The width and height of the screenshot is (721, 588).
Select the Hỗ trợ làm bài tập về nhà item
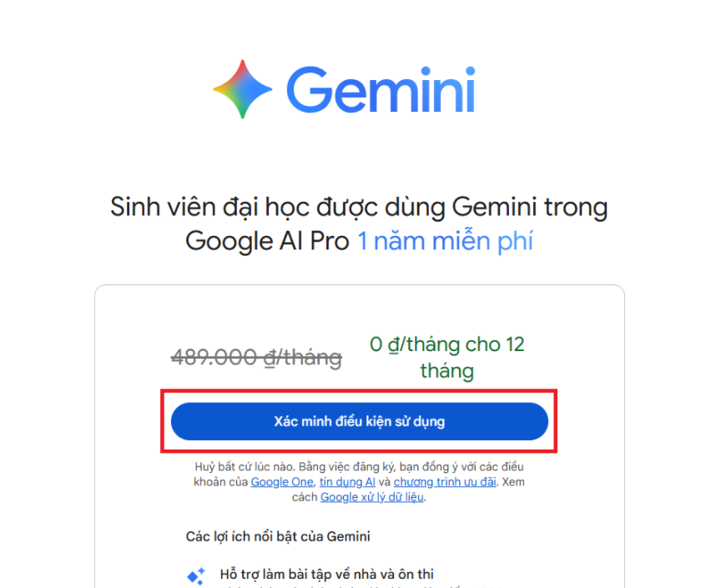326,574
